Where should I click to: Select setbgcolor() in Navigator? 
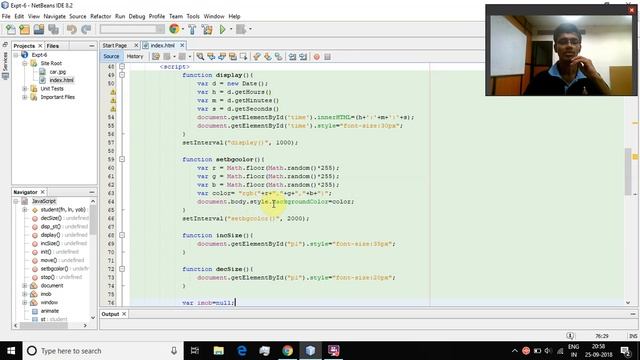pos(54,269)
